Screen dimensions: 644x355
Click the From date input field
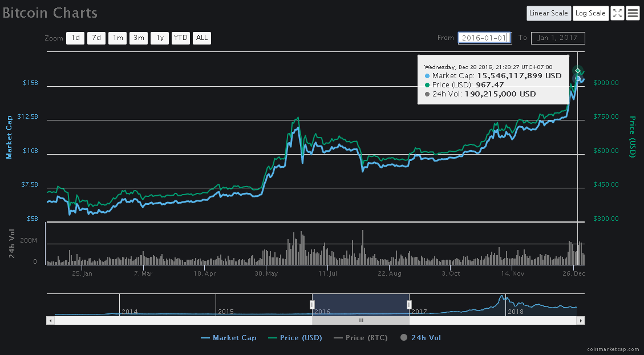pyautogui.click(x=485, y=38)
